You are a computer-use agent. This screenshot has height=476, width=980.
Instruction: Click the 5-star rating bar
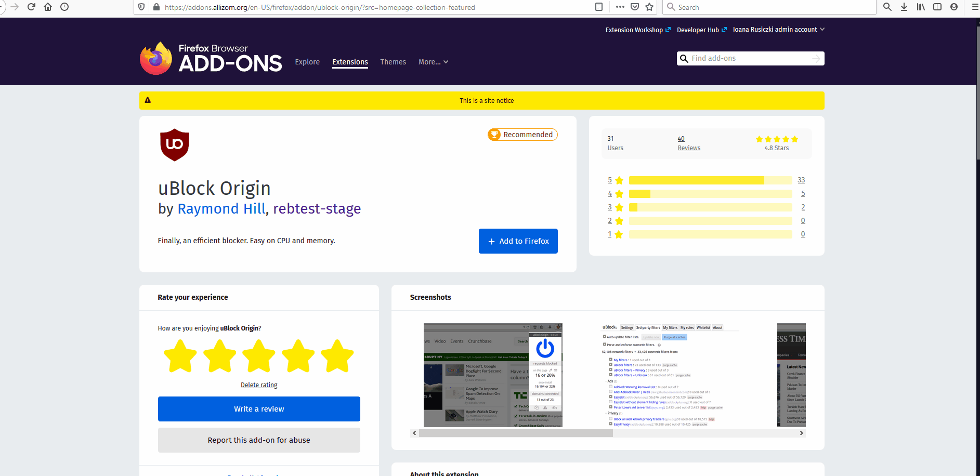point(710,180)
